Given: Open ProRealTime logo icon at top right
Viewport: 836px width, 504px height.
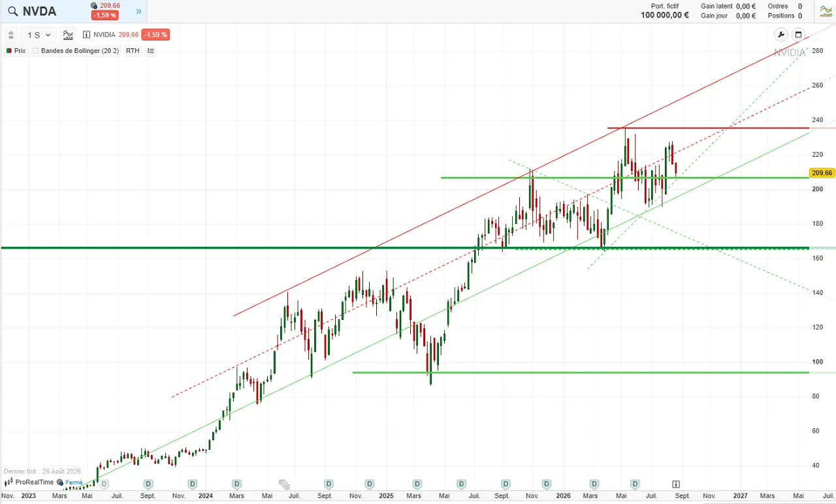Looking at the screenshot, I should (x=826, y=11).
